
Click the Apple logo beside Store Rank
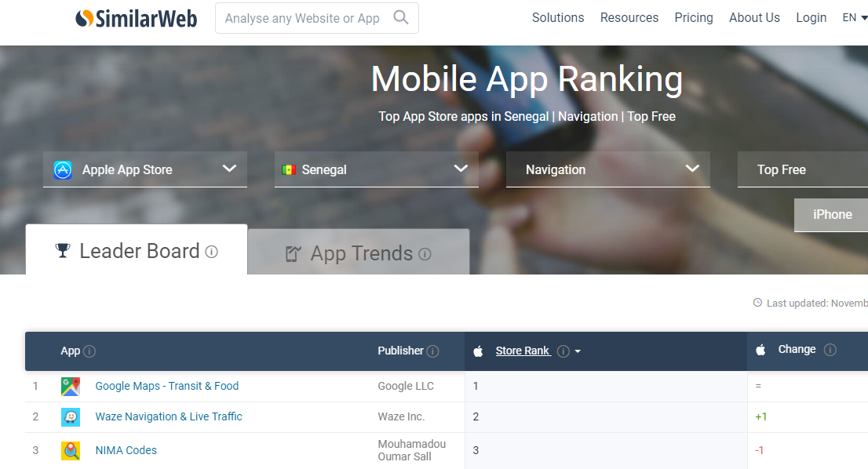pos(478,351)
